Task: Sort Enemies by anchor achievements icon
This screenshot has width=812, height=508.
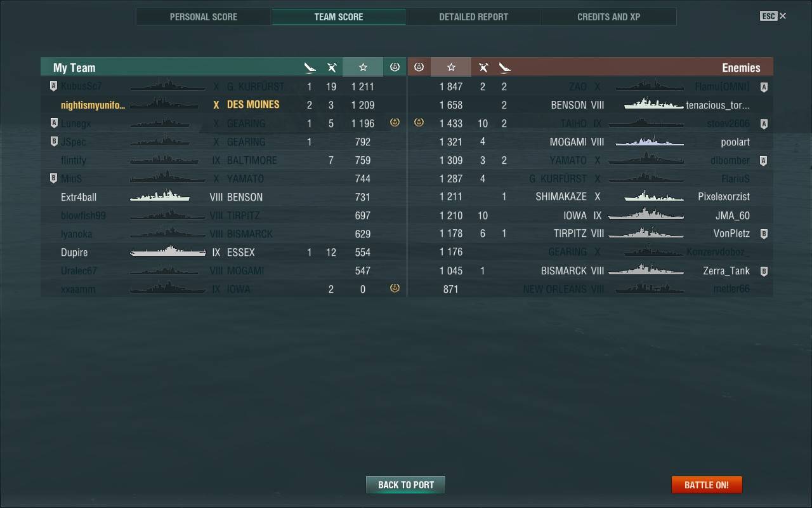Action: 419,67
